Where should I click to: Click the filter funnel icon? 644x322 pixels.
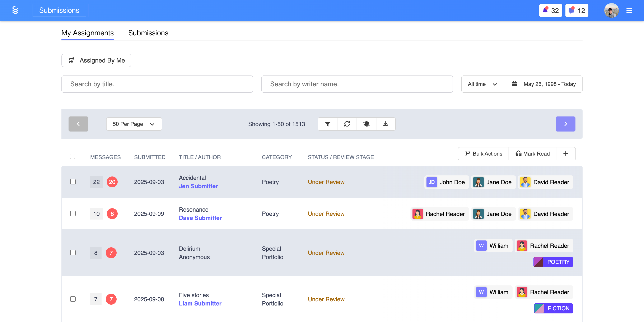[327, 124]
